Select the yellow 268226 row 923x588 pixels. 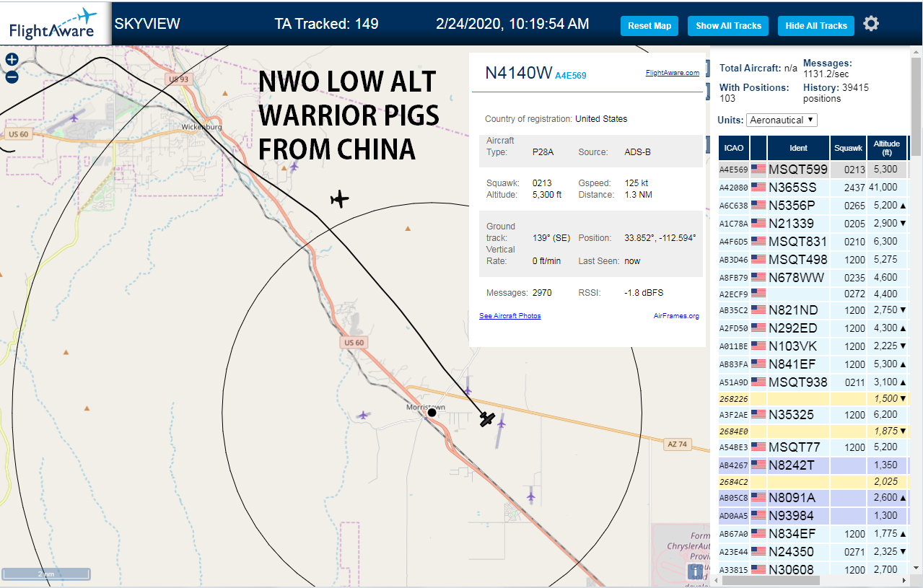point(813,399)
